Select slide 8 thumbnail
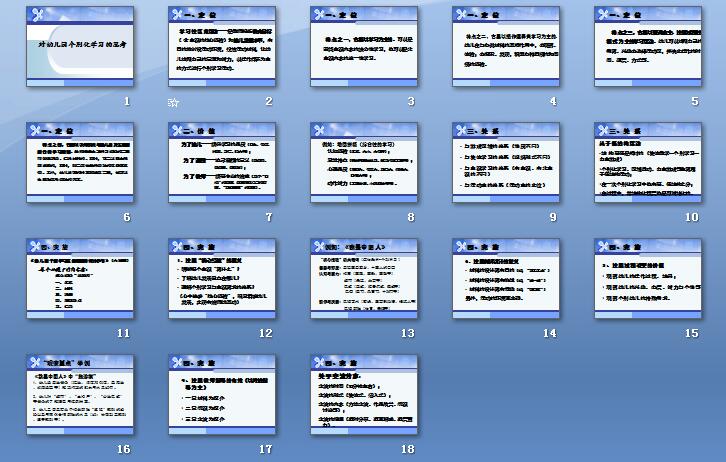Viewport: 726px width, 462px height. click(x=364, y=162)
